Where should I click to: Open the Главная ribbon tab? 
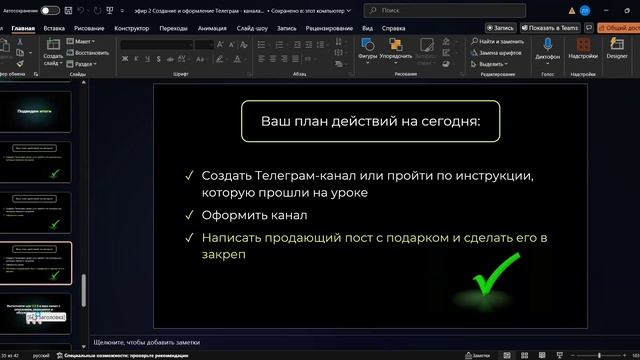point(23,28)
